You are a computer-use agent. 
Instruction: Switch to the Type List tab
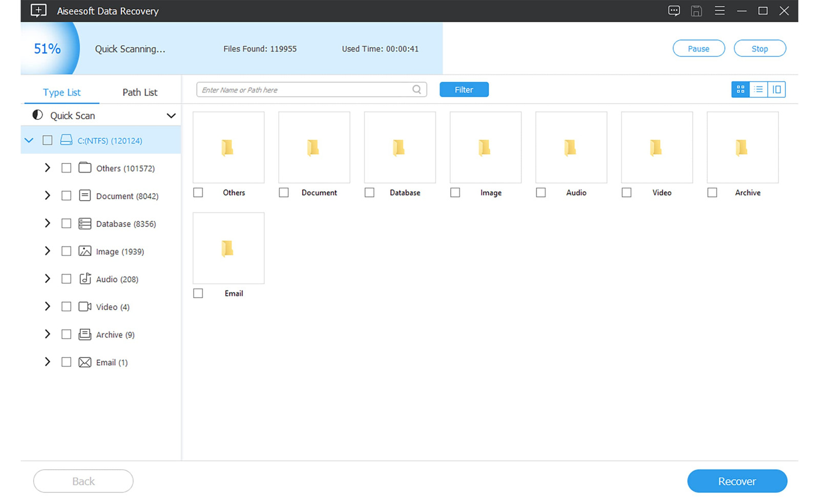coord(62,92)
